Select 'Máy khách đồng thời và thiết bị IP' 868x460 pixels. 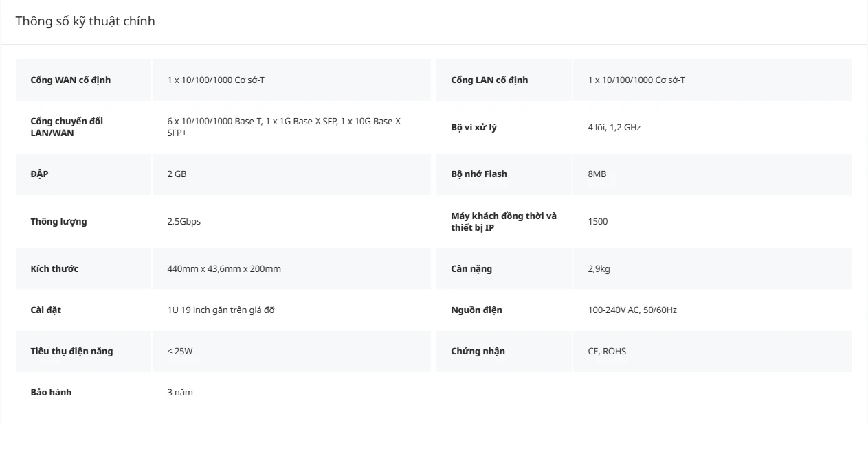504,221
